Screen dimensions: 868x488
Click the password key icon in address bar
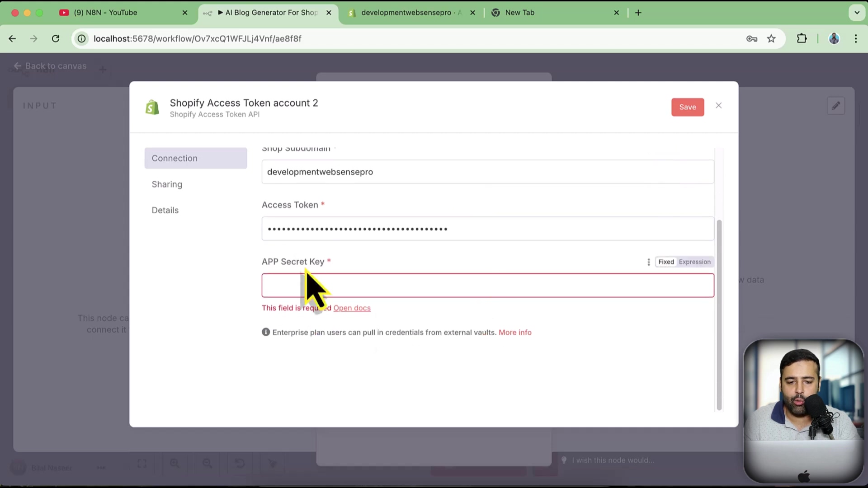(x=752, y=39)
